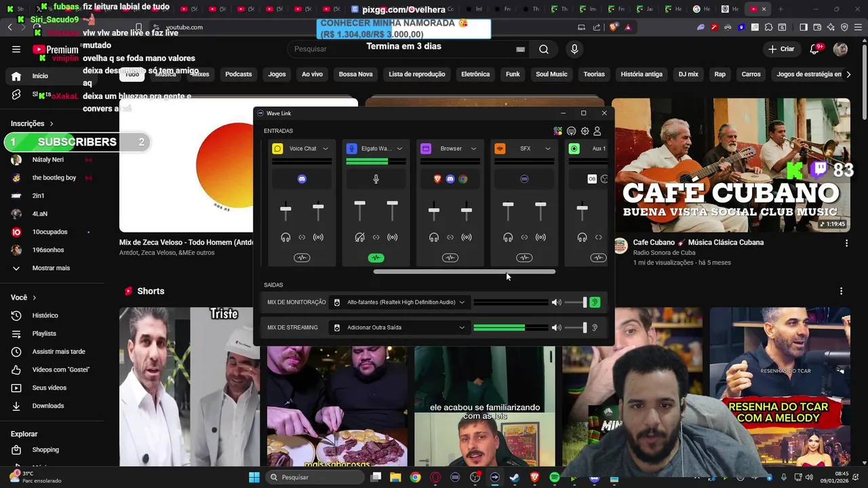The width and height of the screenshot is (868, 488).
Task: Click the blue microphone Elgato Wave channel icon
Action: click(x=351, y=148)
